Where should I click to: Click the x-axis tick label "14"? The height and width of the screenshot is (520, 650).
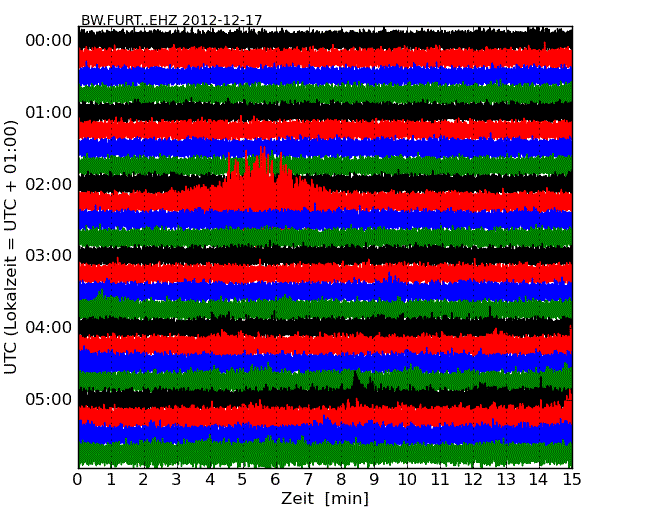tap(539, 480)
